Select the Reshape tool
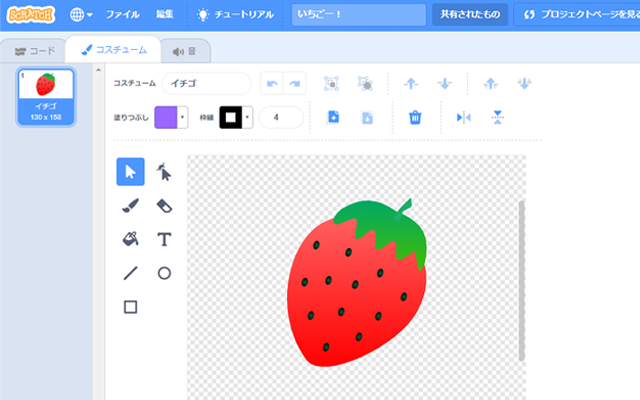The height and width of the screenshot is (400, 640). point(164,172)
